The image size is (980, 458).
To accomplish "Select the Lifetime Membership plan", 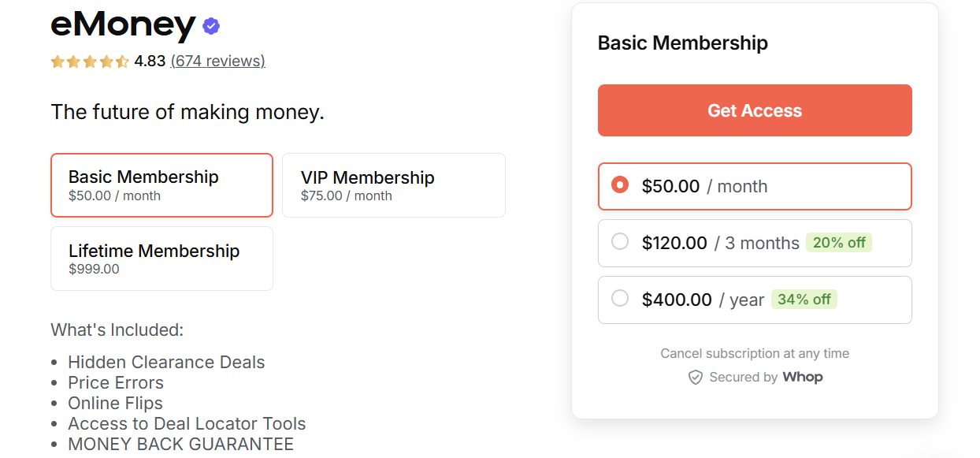I will point(161,258).
